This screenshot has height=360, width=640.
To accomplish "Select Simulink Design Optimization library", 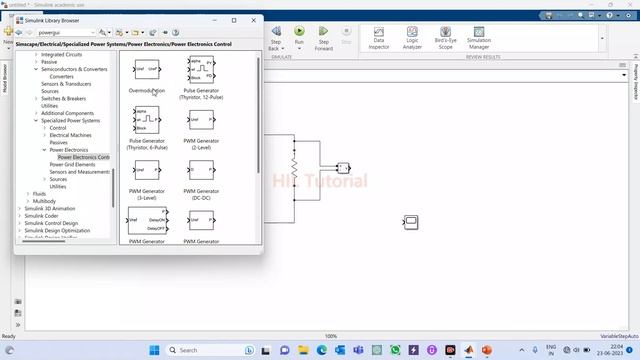I will pos(57,231).
